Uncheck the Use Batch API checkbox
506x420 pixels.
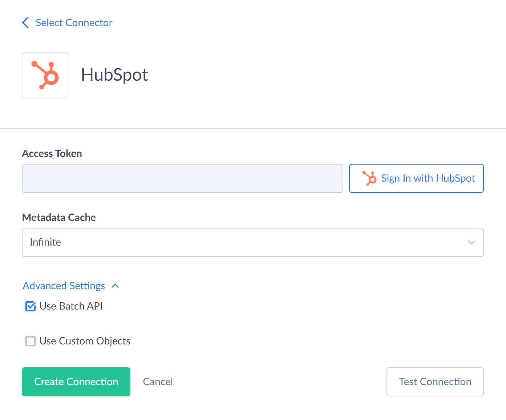pyautogui.click(x=31, y=306)
